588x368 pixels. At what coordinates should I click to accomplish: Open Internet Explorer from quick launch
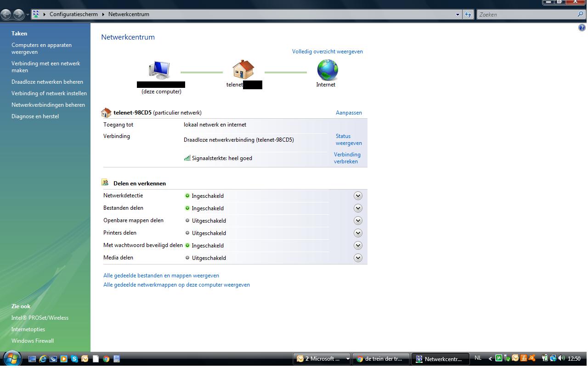[43, 359]
